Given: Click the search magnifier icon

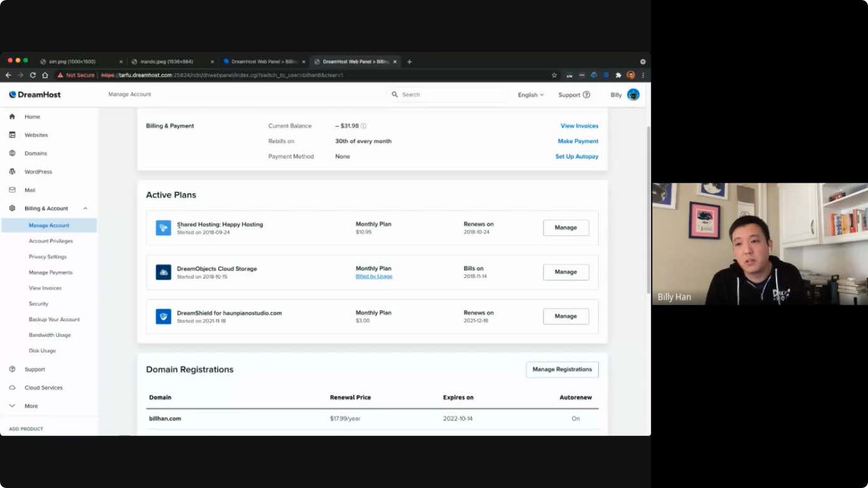Looking at the screenshot, I should tap(395, 95).
